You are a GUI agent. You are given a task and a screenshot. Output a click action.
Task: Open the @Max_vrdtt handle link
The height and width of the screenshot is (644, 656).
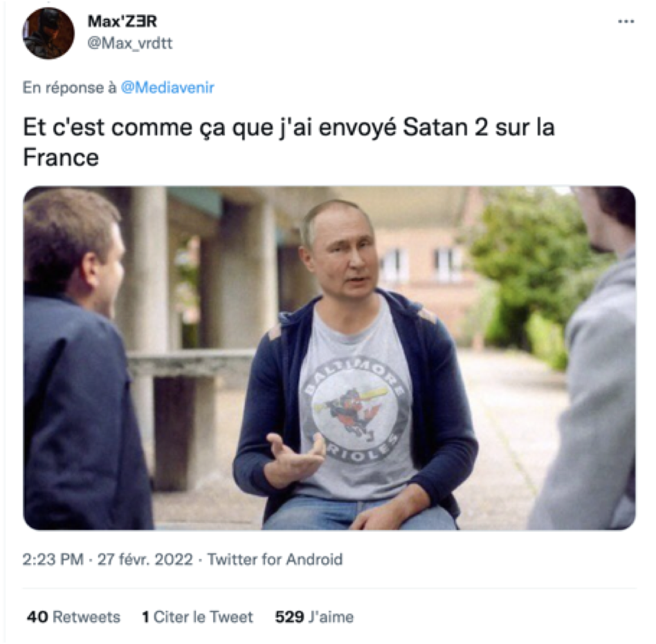click(129, 43)
